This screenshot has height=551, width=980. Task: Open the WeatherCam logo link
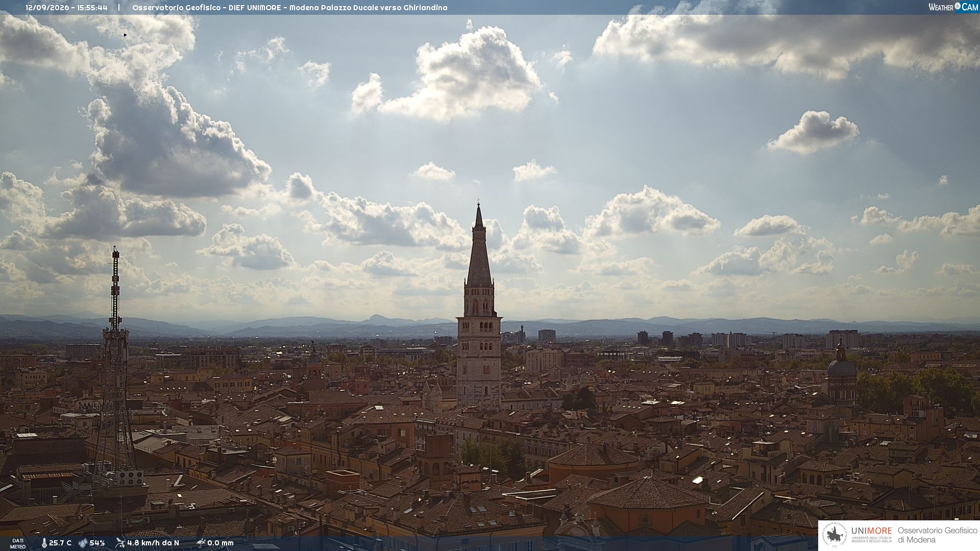coord(953,7)
